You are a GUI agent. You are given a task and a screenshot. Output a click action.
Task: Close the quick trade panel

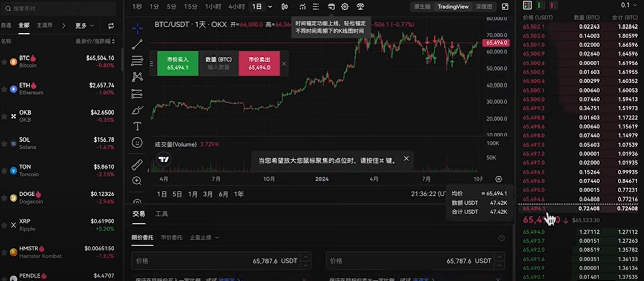tap(284, 64)
